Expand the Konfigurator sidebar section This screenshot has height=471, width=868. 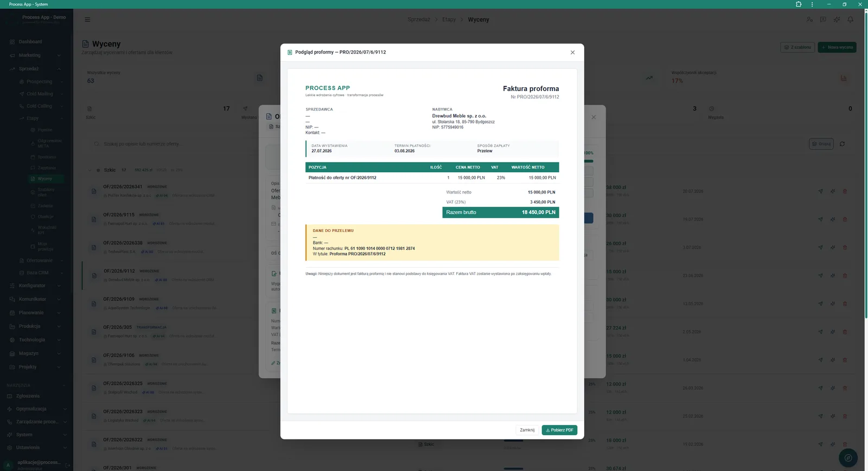tap(36, 286)
